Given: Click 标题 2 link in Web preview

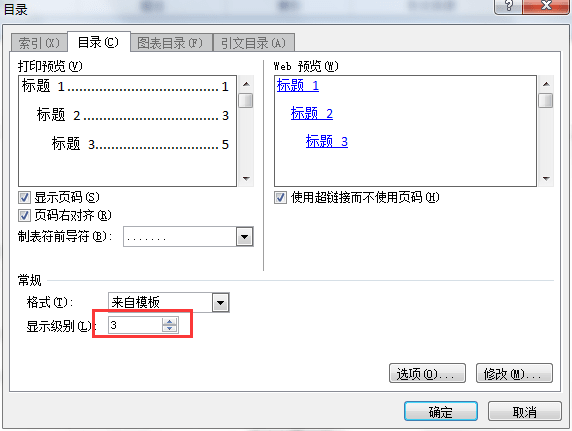Looking at the screenshot, I should tap(312, 113).
